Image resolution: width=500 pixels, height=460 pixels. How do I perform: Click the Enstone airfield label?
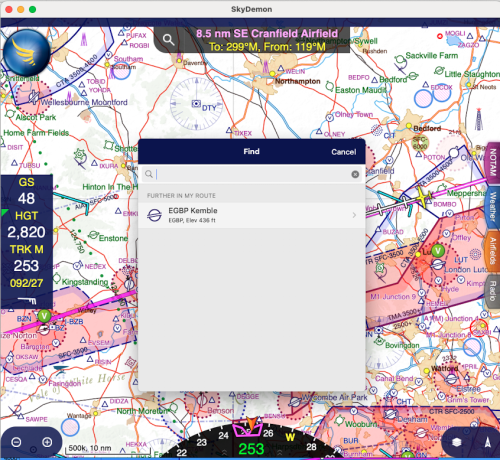113,238
